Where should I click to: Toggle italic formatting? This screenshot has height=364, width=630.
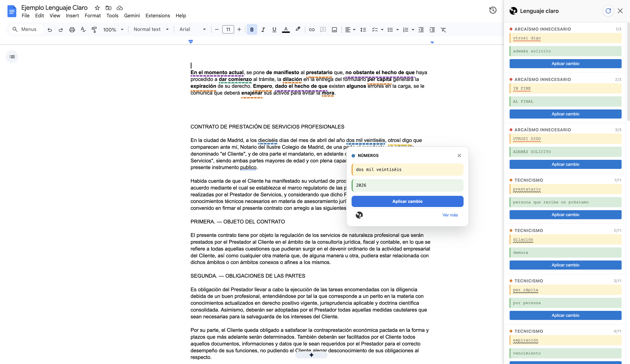tap(263, 30)
